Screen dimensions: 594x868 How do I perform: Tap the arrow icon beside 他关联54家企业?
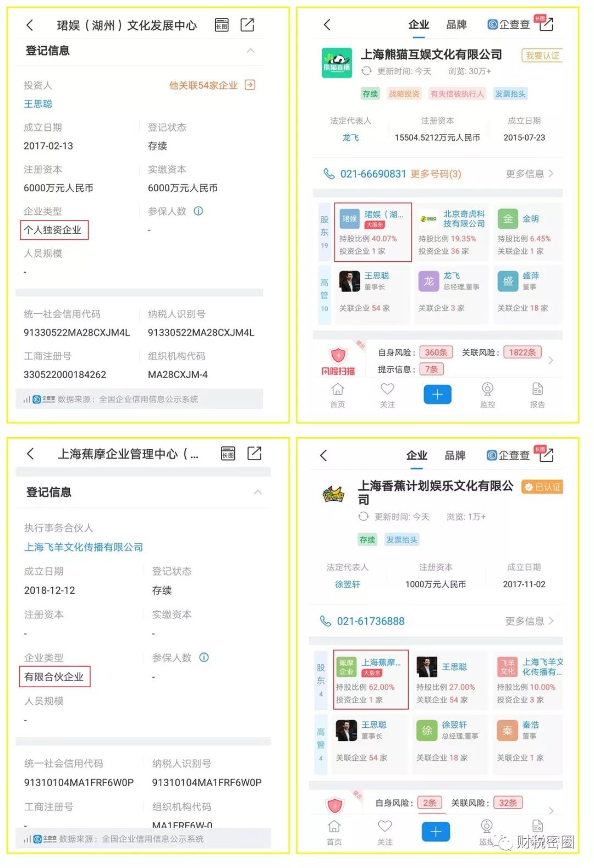(x=250, y=85)
